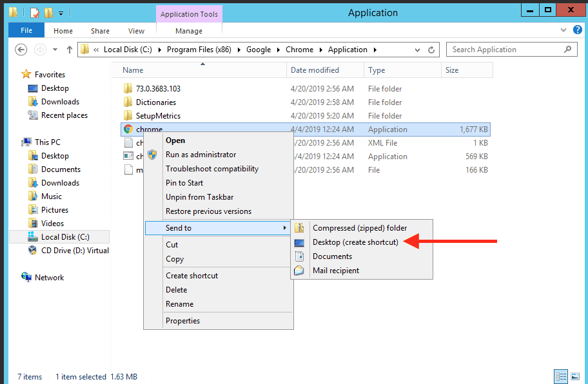Select Run as administrator menu item

[201, 155]
